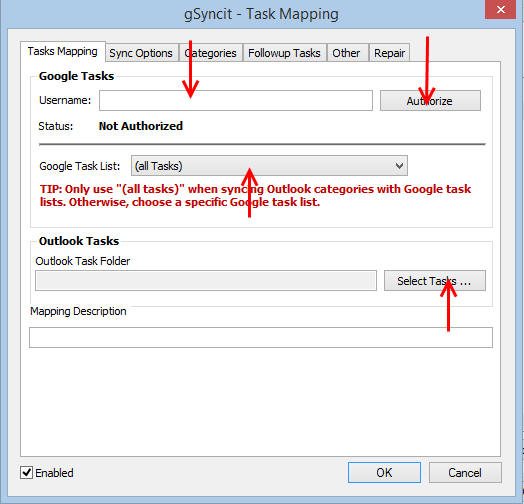This screenshot has width=524, height=504.
Task: Click the Cancel button
Action: [465, 472]
